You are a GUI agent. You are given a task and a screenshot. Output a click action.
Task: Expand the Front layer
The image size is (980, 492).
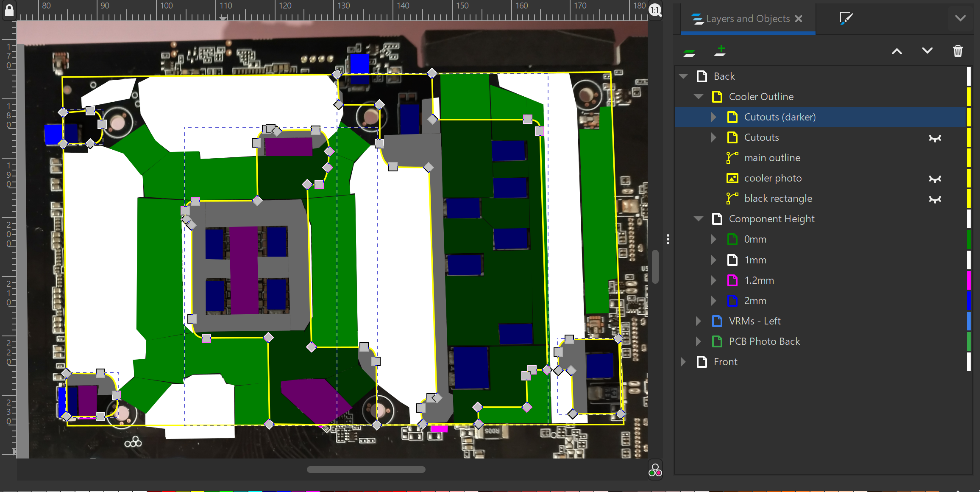683,362
